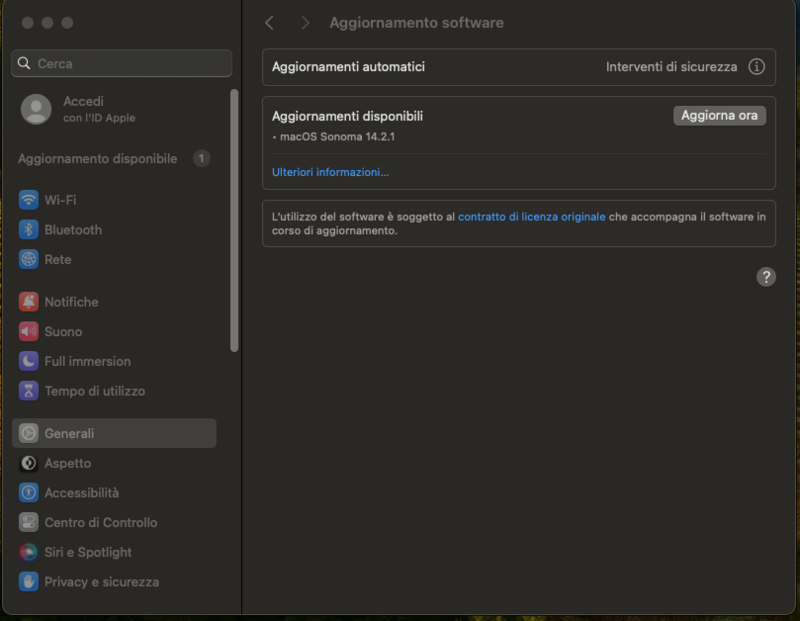The height and width of the screenshot is (621, 800).
Task: Open Notifiche bell icon
Action: 29,302
